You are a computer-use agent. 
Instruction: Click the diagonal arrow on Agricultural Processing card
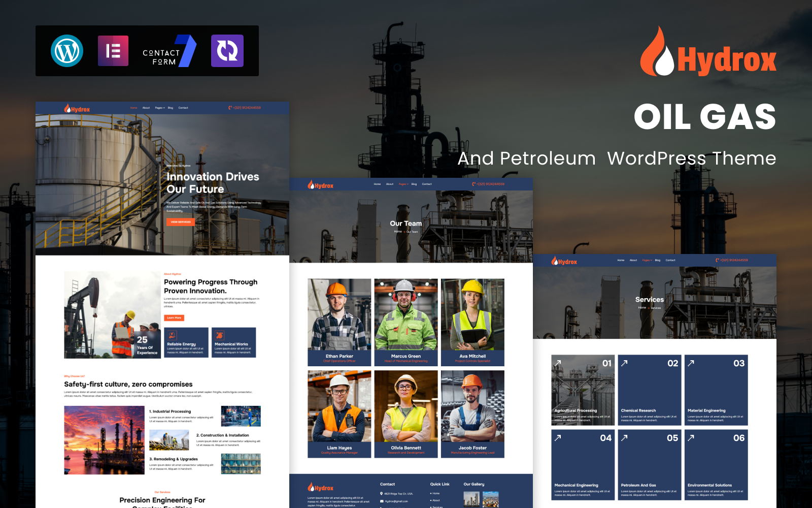[558, 362]
